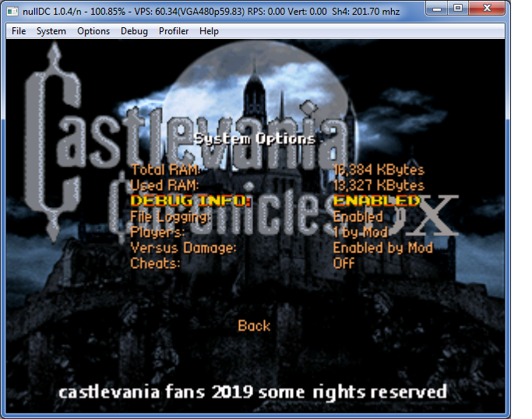Open the Profiler menu
Screen dimensions: 532x419
coord(174,31)
